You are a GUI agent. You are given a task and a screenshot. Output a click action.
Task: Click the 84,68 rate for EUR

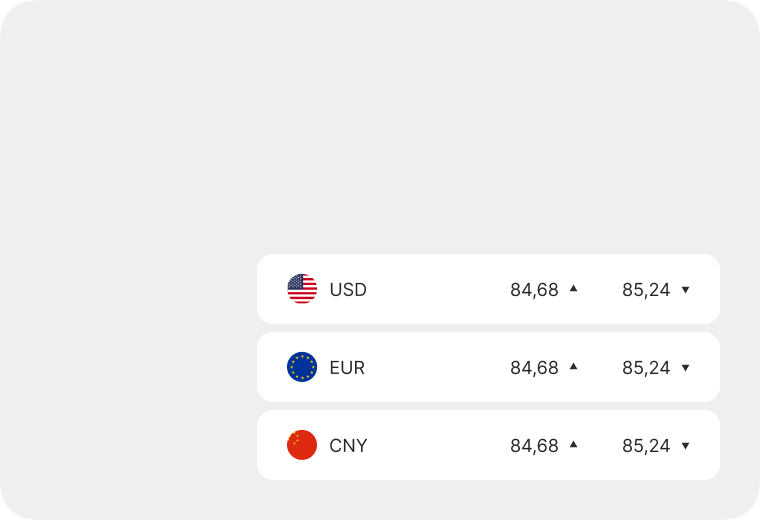point(534,368)
